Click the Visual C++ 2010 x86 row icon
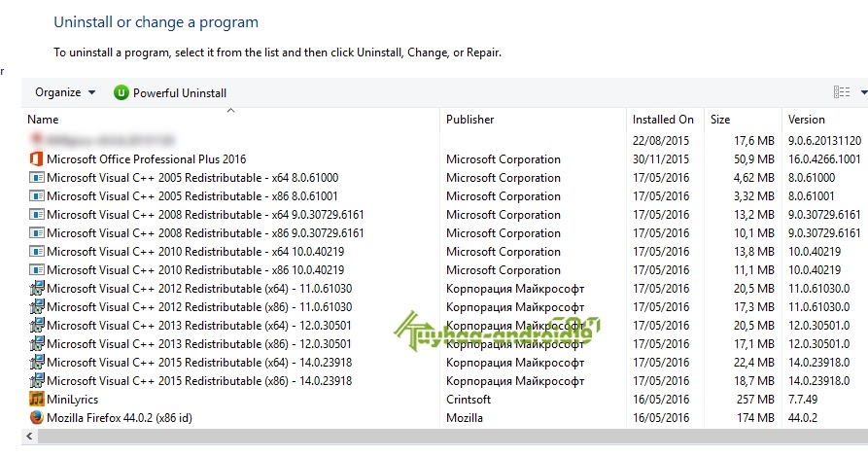 [x=36, y=270]
